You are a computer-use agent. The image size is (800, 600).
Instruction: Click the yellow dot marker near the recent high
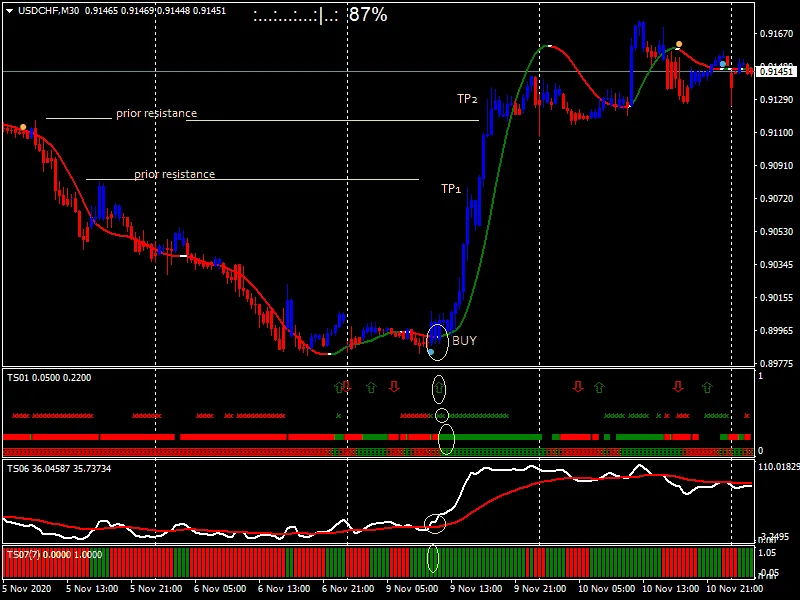pyautogui.click(x=679, y=44)
